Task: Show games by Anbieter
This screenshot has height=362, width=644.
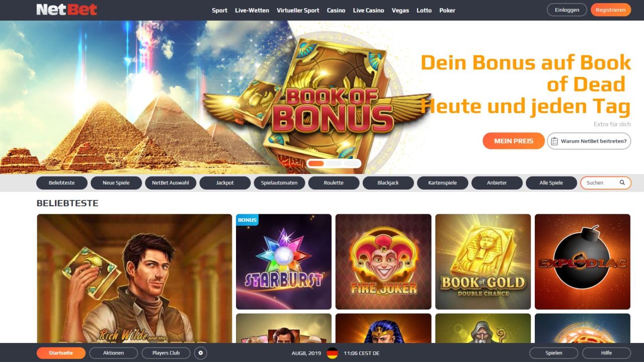Action: [497, 183]
